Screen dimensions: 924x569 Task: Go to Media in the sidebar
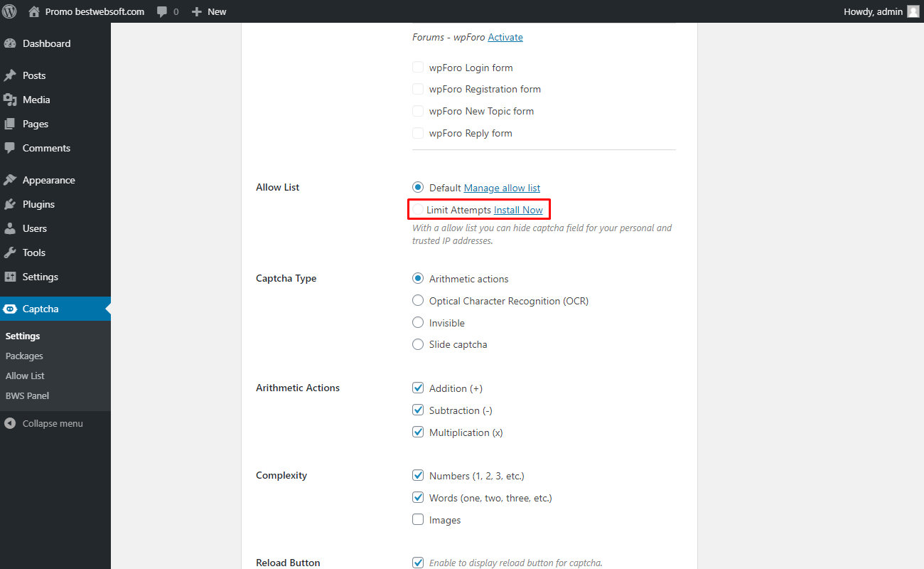pos(55,100)
